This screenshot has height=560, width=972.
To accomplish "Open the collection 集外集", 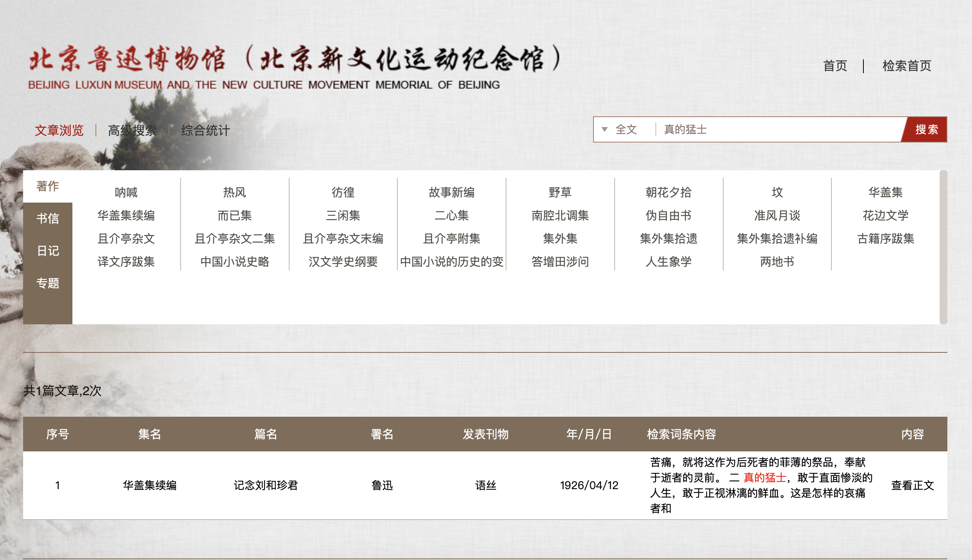I will click(560, 238).
